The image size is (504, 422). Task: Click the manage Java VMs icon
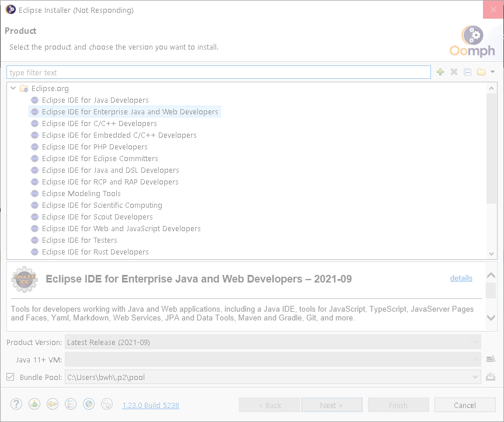pyautogui.click(x=491, y=359)
